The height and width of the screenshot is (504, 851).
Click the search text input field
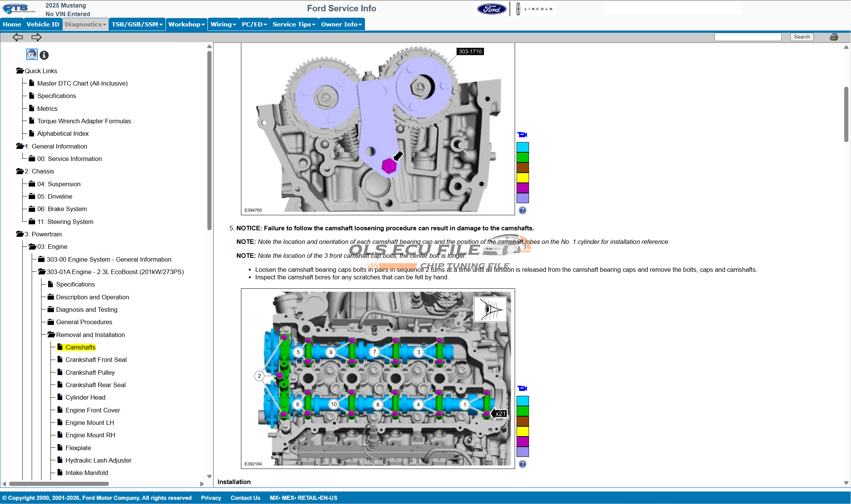click(748, 37)
